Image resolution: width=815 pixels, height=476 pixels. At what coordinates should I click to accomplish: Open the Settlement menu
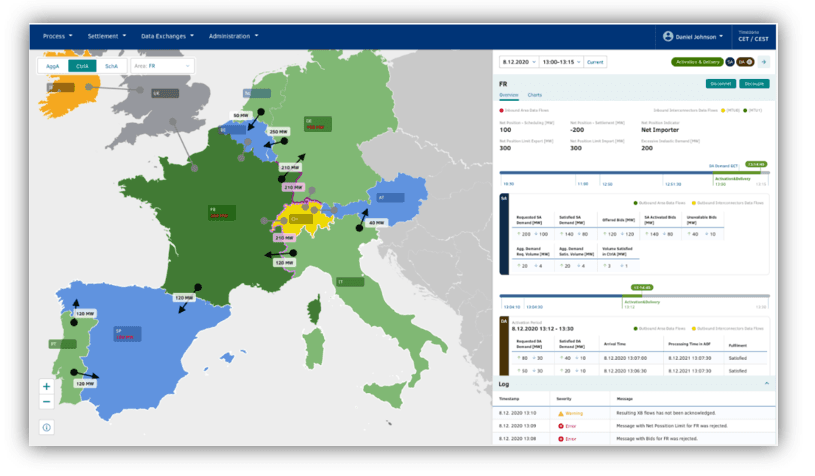click(106, 36)
